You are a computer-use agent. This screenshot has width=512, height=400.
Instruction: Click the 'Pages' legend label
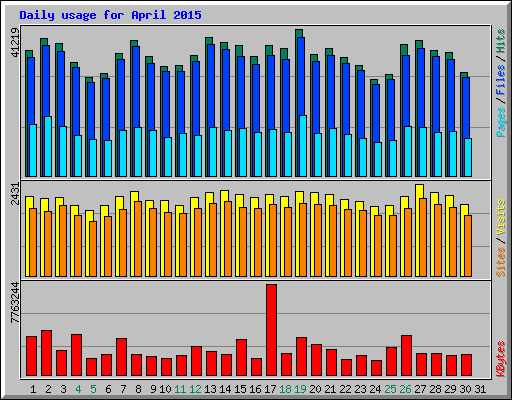coord(501,122)
